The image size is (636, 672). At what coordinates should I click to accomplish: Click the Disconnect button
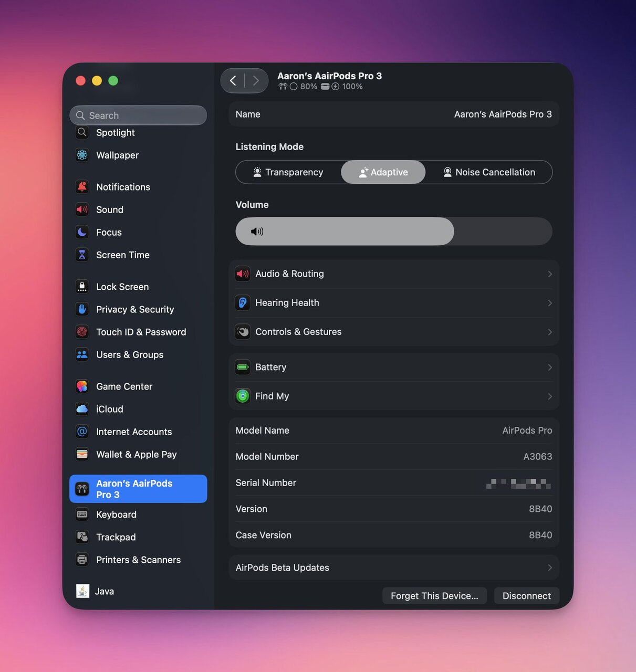point(527,596)
